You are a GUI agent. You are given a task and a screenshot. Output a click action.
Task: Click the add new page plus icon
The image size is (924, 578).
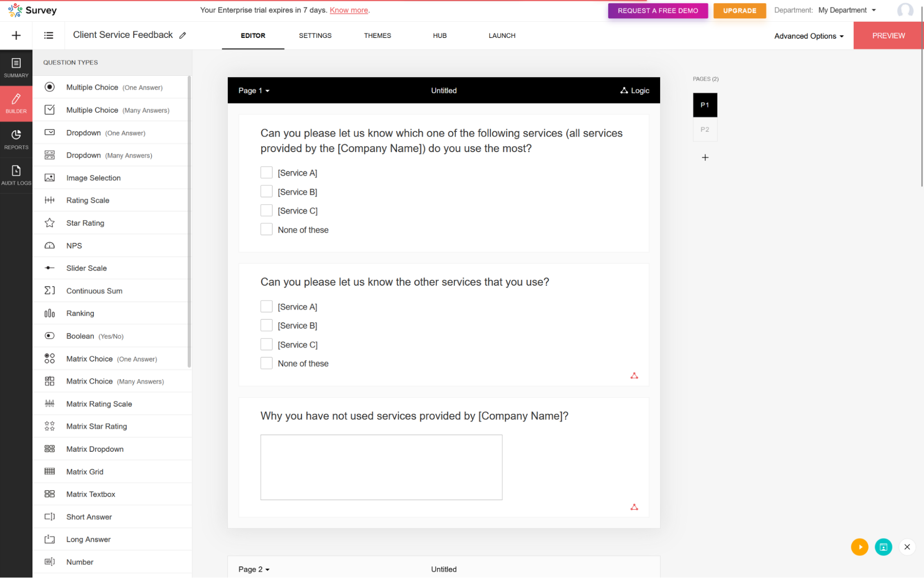(705, 157)
